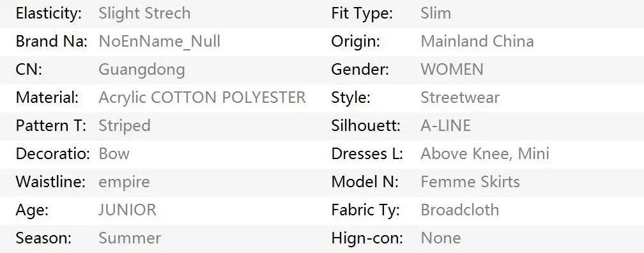Click the 'Hign-con:' attribute label

[x=367, y=238]
